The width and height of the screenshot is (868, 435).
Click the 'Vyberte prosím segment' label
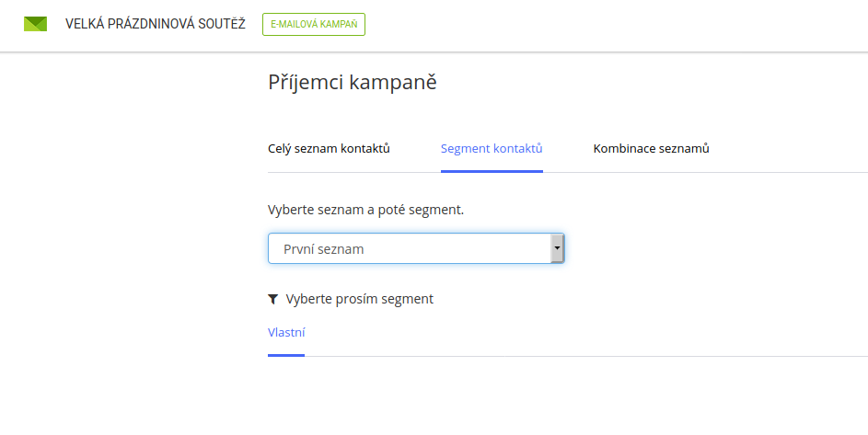coord(360,300)
